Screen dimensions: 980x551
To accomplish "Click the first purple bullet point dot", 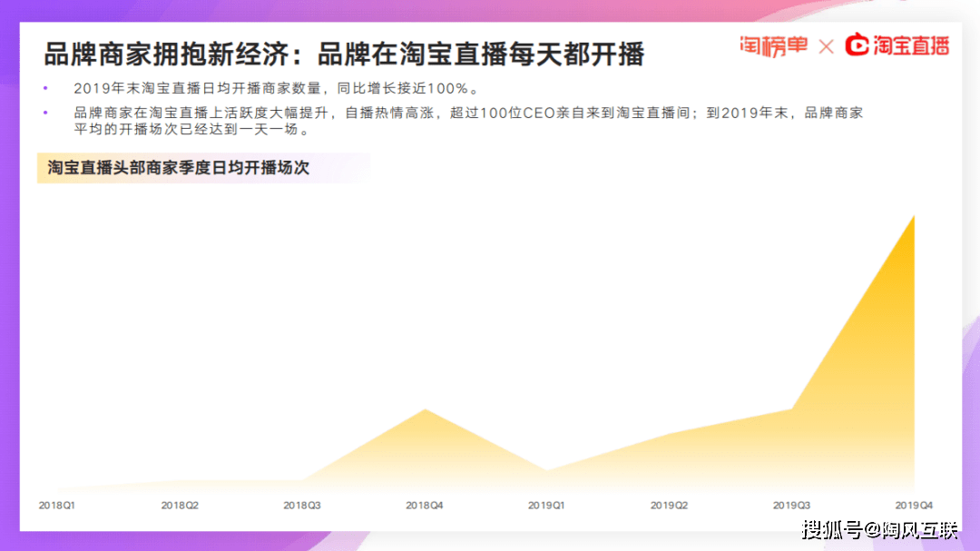I will (46, 88).
